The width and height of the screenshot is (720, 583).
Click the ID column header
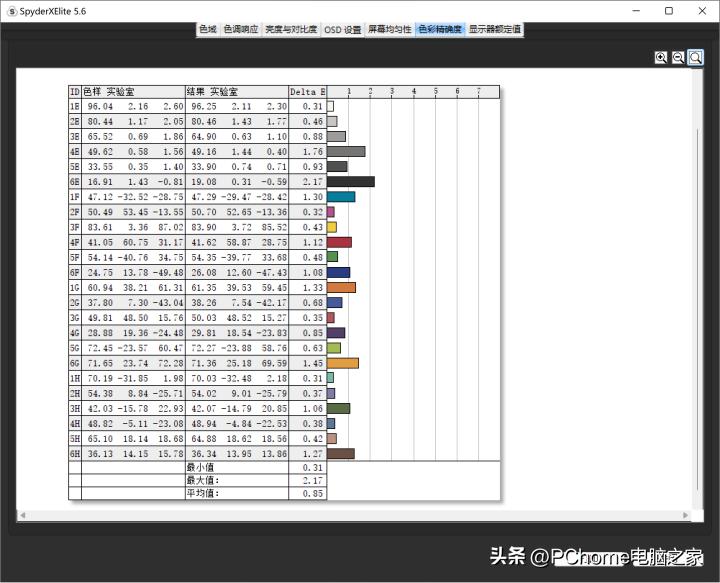point(75,92)
